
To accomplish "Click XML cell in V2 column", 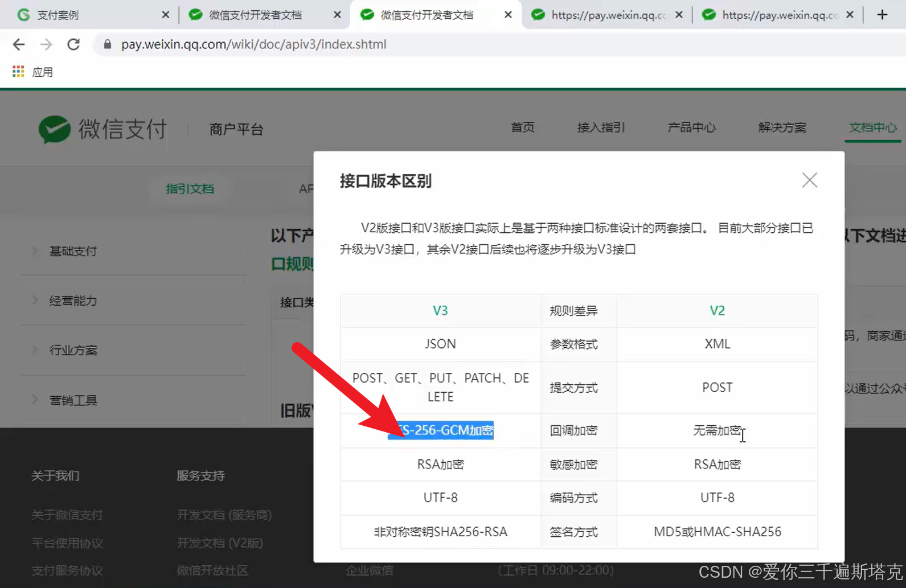I will (717, 344).
